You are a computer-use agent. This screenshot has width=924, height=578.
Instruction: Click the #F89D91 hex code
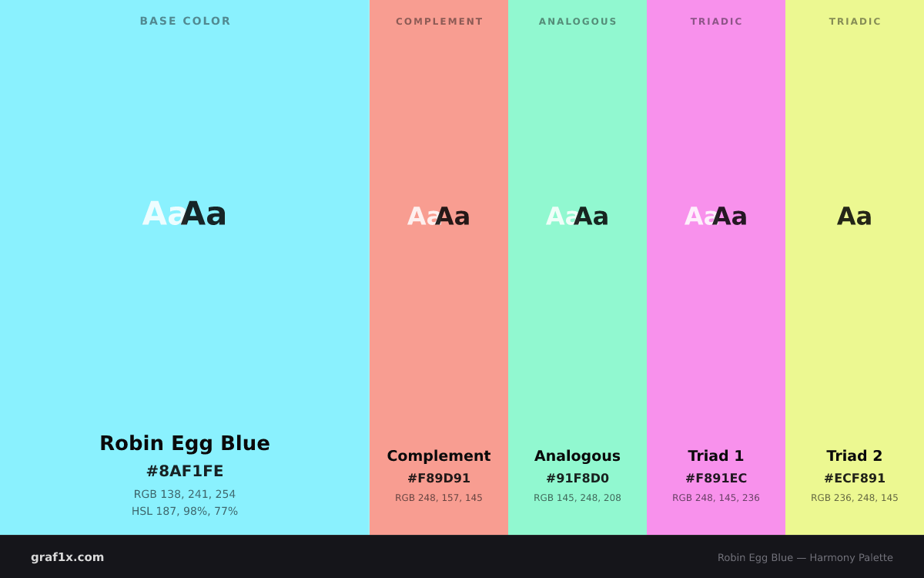pos(439,479)
